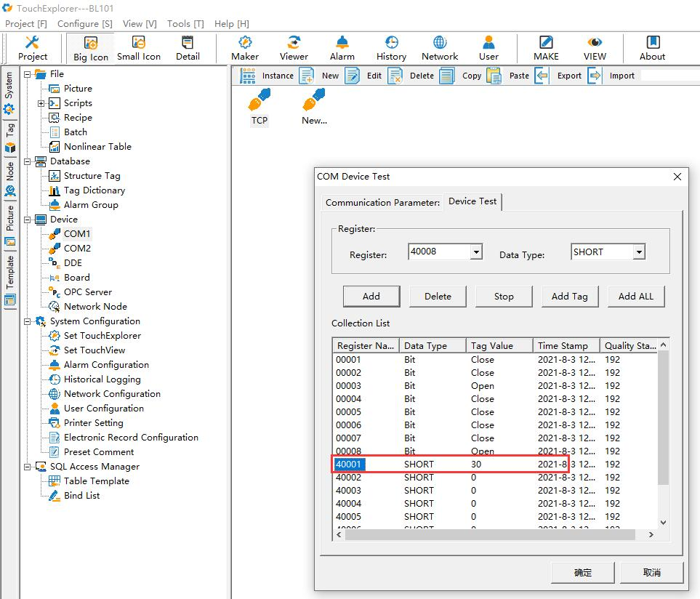Click the Viewer toolbar icon

tap(294, 48)
